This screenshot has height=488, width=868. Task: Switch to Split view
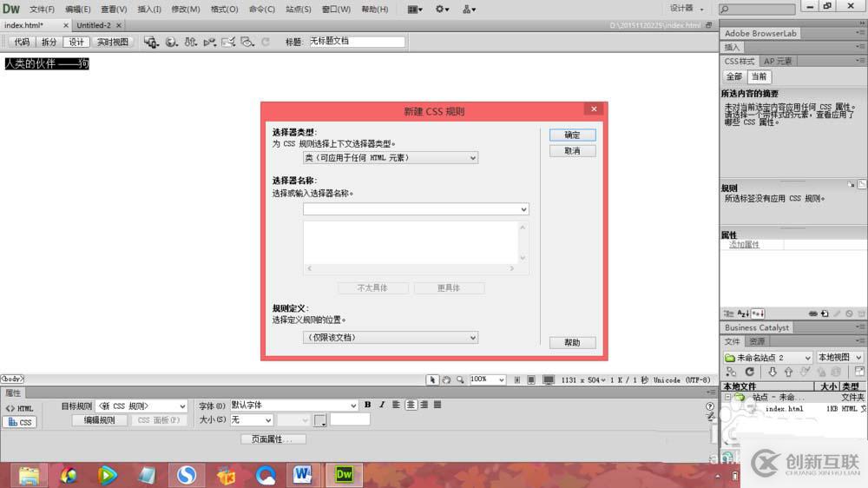point(49,42)
